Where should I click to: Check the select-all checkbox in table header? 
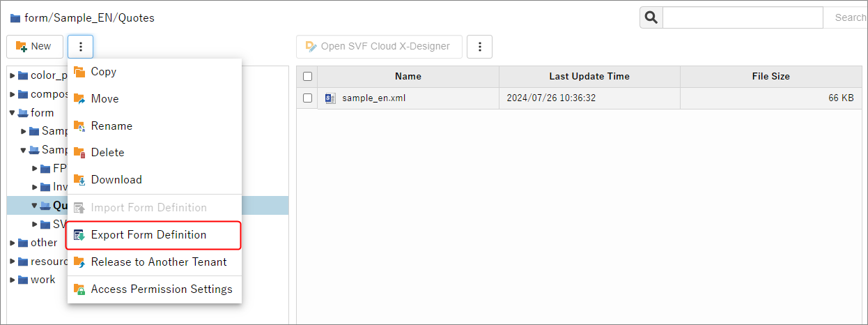tap(307, 77)
